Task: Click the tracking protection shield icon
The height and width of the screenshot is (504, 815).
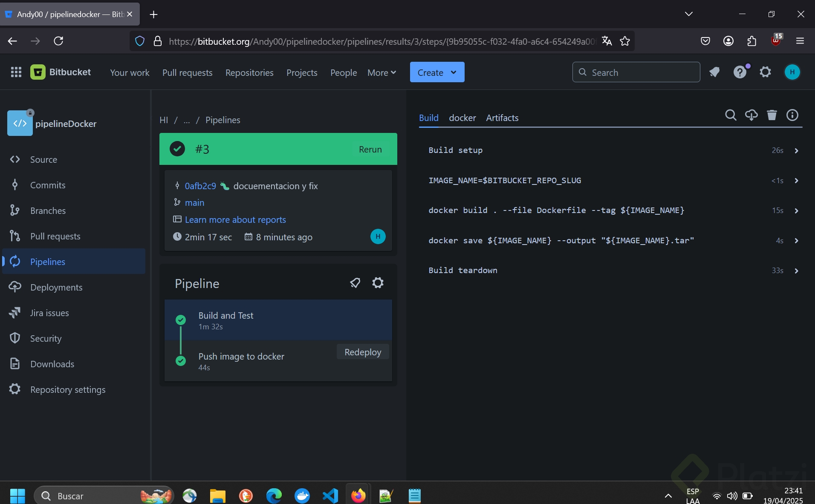Action: click(140, 41)
